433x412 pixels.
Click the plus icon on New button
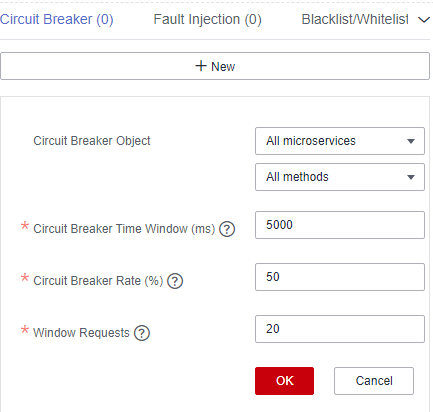tap(201, 66)
